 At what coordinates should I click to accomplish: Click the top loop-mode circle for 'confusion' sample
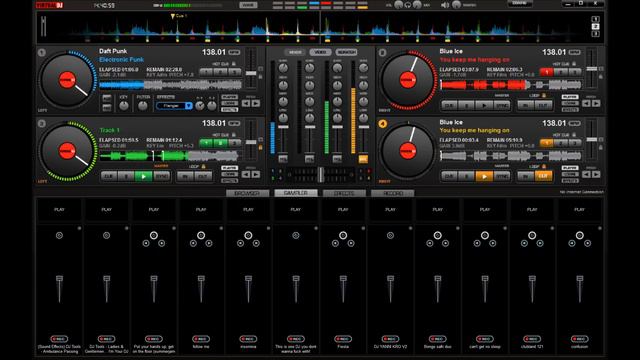pos(579,235)
